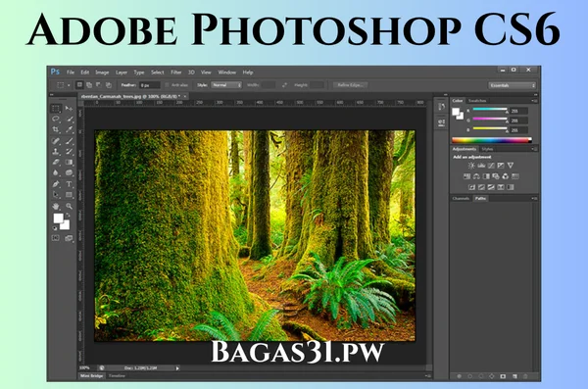Select the Magic Wand tool
Screen dimensions: 588x389
[69, 119]
